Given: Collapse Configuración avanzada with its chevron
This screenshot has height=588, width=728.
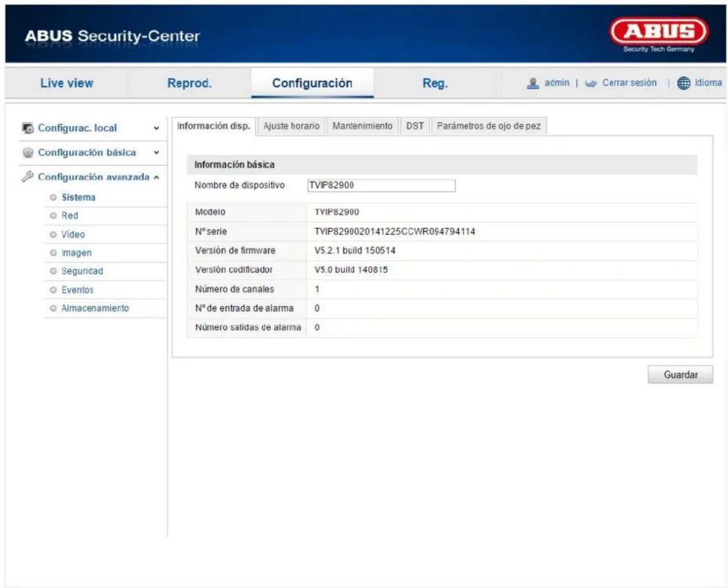Looking at the screenshot, I should tap(156, 177).
